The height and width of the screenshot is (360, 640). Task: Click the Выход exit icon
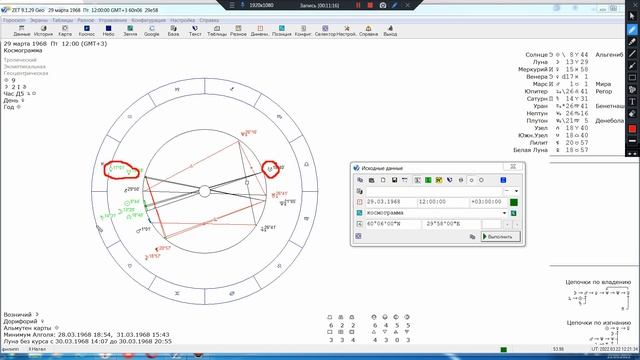pos(390,31)
